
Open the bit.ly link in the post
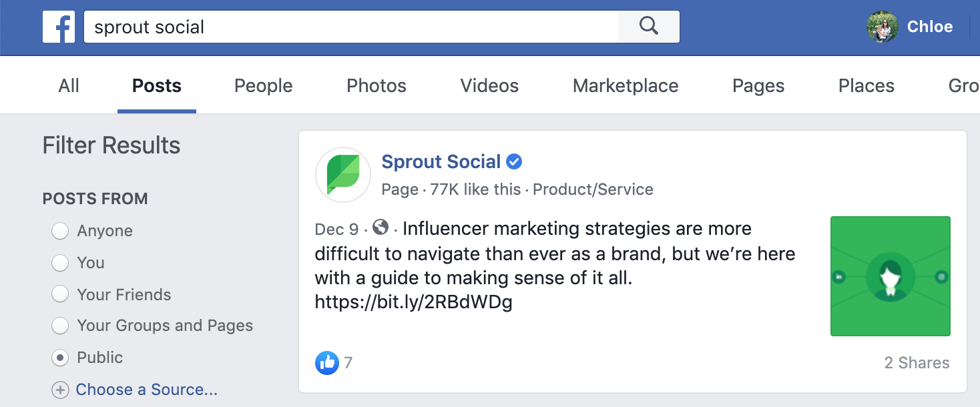[x=413, y=302]
